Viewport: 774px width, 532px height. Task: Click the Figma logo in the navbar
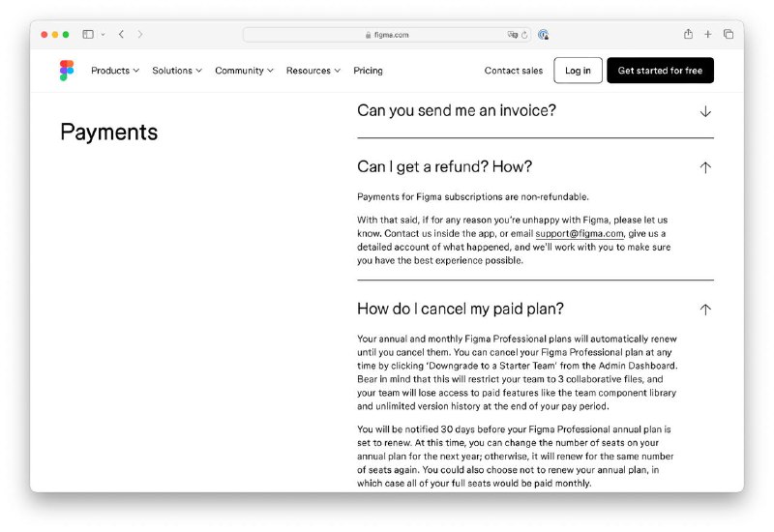pos(67,71)
